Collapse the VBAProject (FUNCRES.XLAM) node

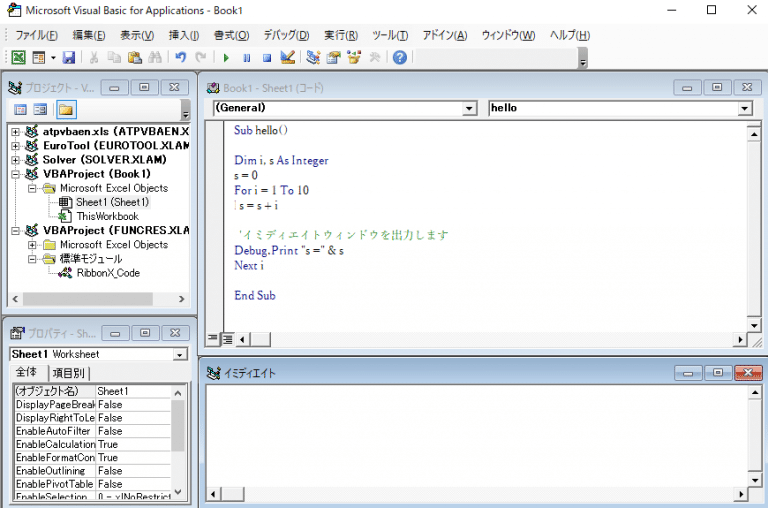point(16,231)
